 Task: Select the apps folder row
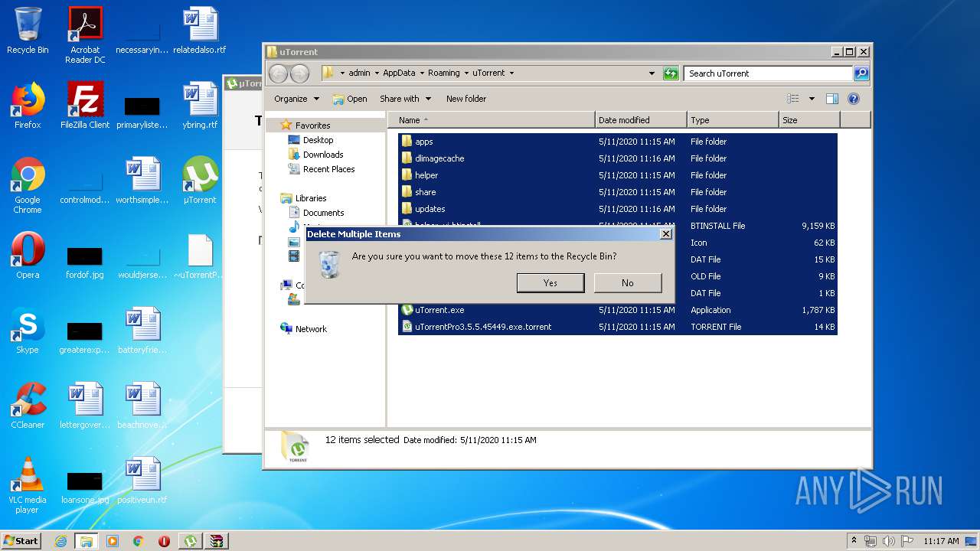tap(617, 142)
